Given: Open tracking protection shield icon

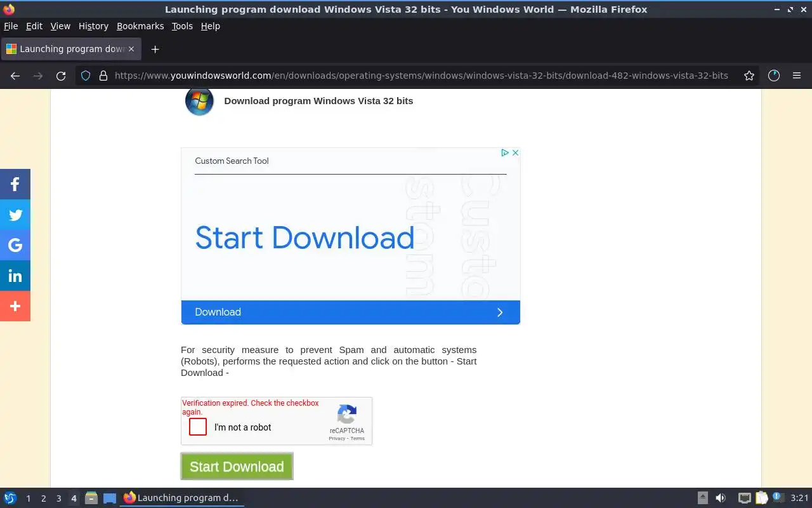Looking at the screenshot, I should tap(86, 76).
